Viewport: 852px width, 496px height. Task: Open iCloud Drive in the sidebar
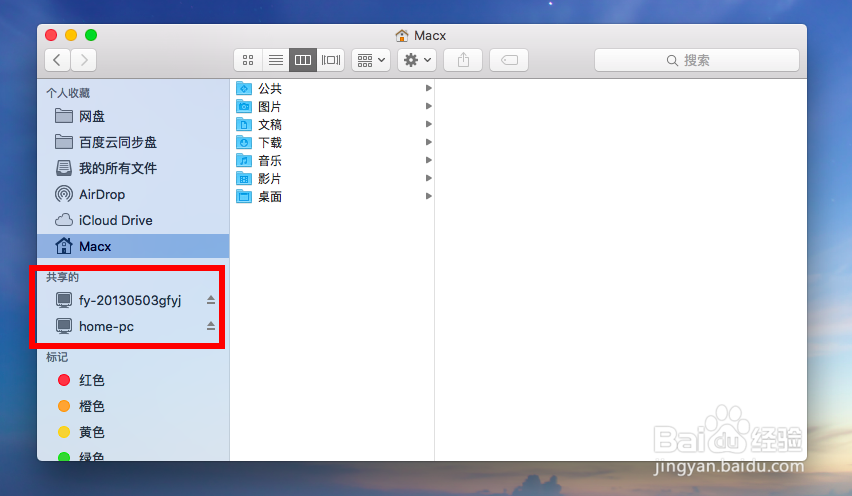[x=133, y=221]
